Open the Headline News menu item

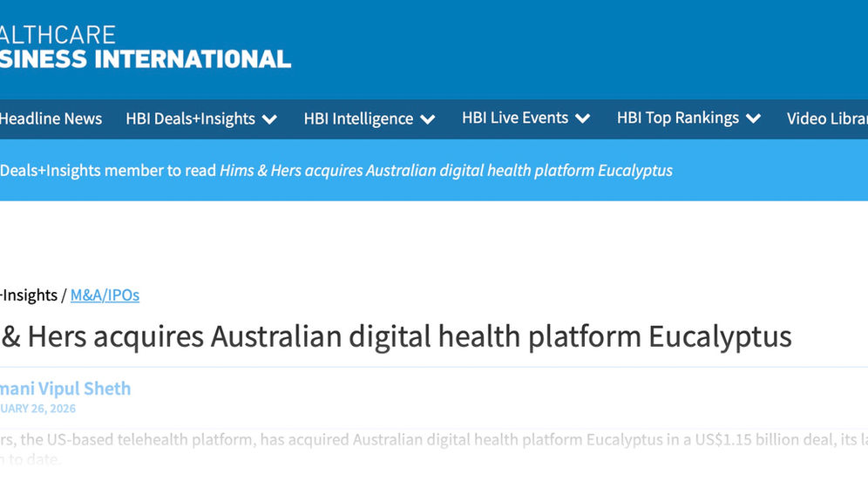(51, 119)
